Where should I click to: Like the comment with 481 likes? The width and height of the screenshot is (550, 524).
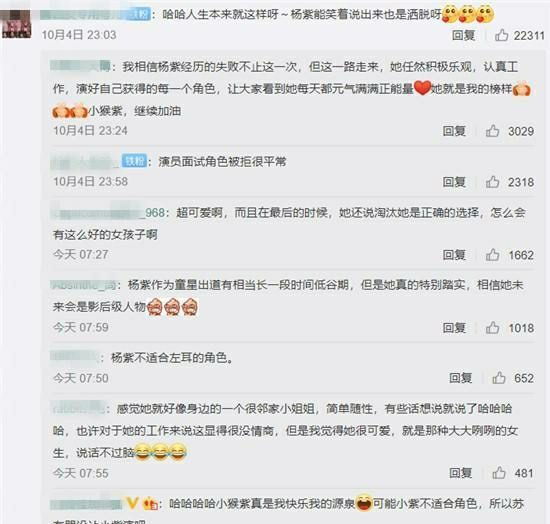coord(498,473)
